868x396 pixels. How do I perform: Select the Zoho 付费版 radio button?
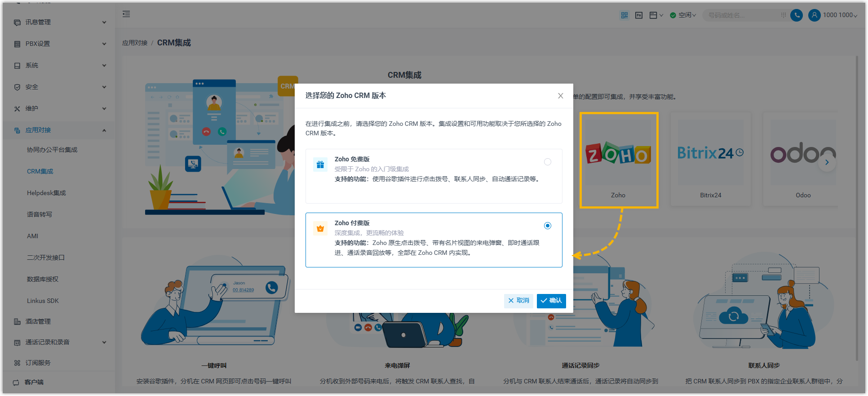(x=547, y=226)
